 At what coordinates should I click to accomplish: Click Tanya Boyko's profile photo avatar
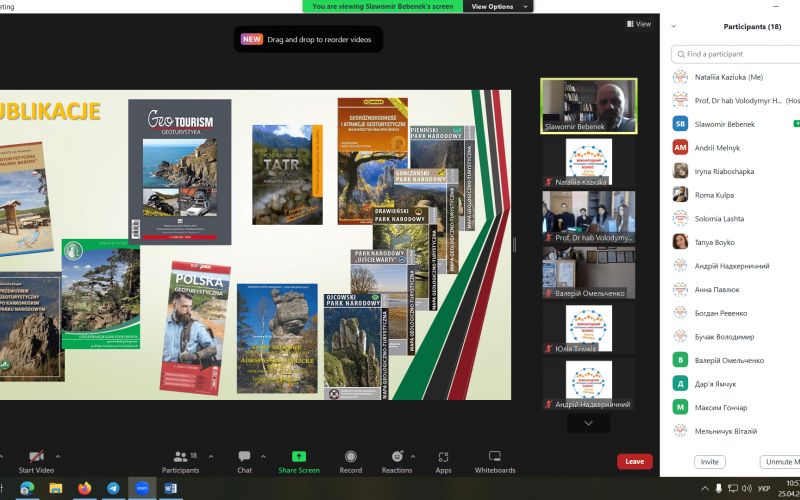click(680, 242)
